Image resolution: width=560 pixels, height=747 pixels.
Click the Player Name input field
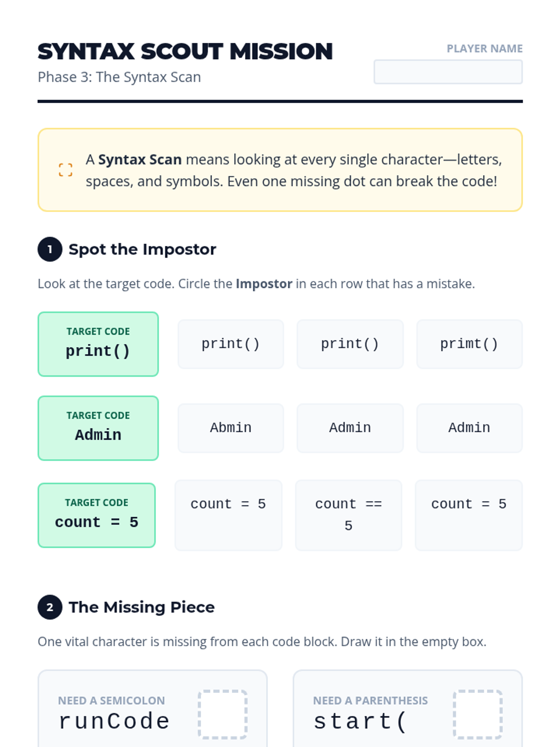coord(448,72)
